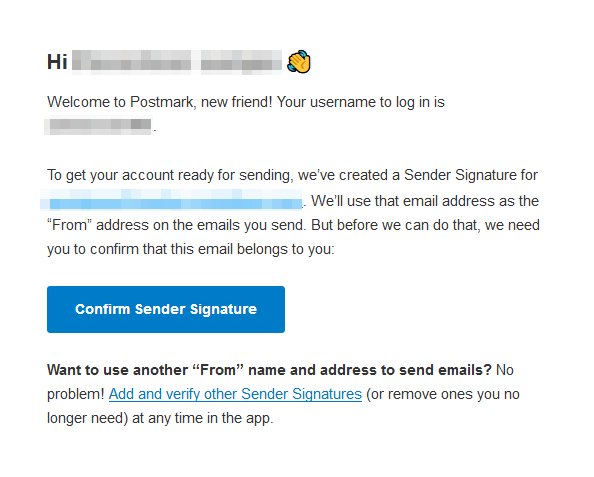Click the bold "Hi" greeting word

[57, 62]
